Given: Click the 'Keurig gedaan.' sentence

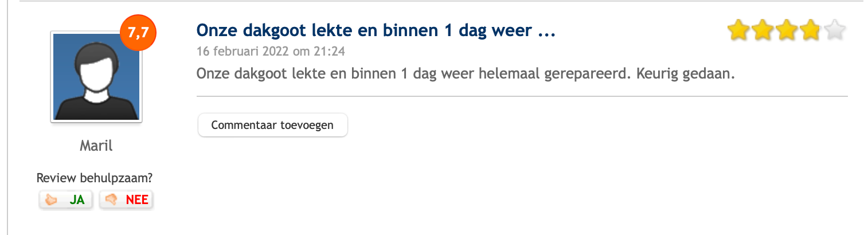Looking at the screenshot, I should (686, 75).
